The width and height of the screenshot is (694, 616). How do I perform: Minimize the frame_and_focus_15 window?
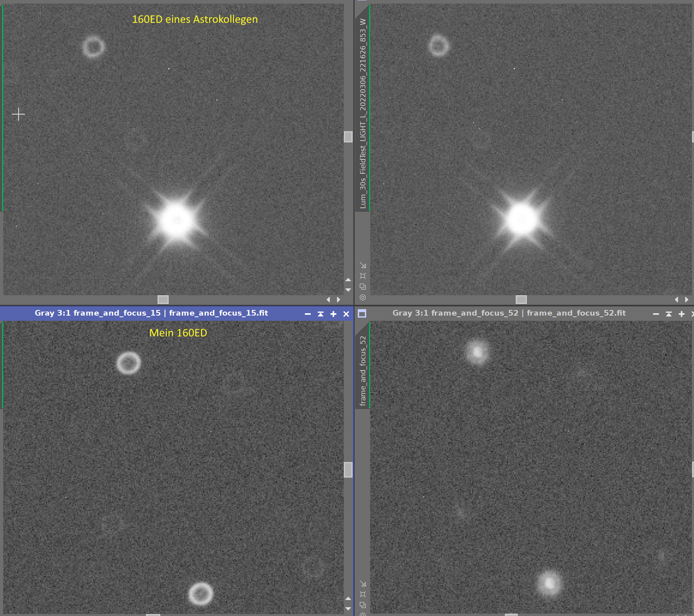coord(308,314)
